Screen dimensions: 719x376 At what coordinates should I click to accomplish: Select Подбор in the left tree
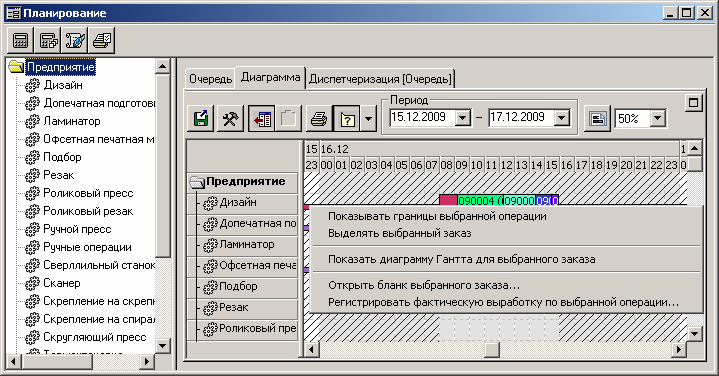coord(62,157)
